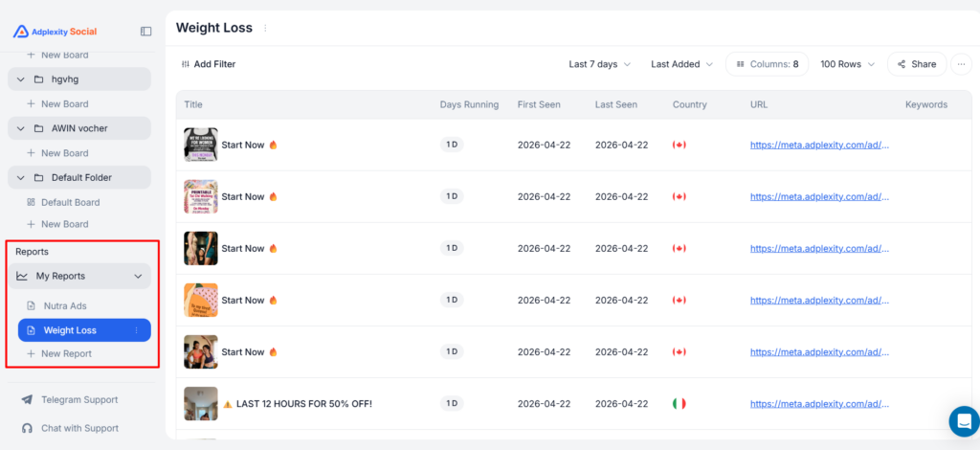Open the 100 Rows dropdown
This screenshot has width=980, height=450.
[847, 64]
